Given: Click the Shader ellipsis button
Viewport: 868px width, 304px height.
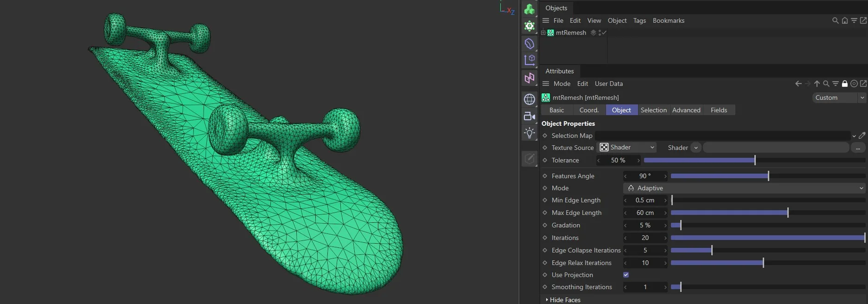Looking at the screenshot, I should (x=858, y=148).
